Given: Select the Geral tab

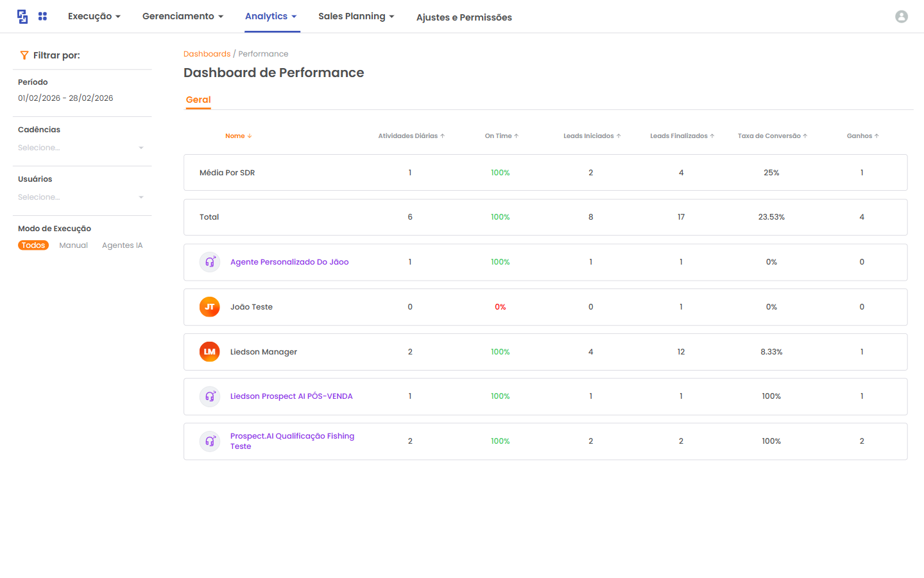Looking at the screenshot, I should pyautogui.click(x=198, y=100).
